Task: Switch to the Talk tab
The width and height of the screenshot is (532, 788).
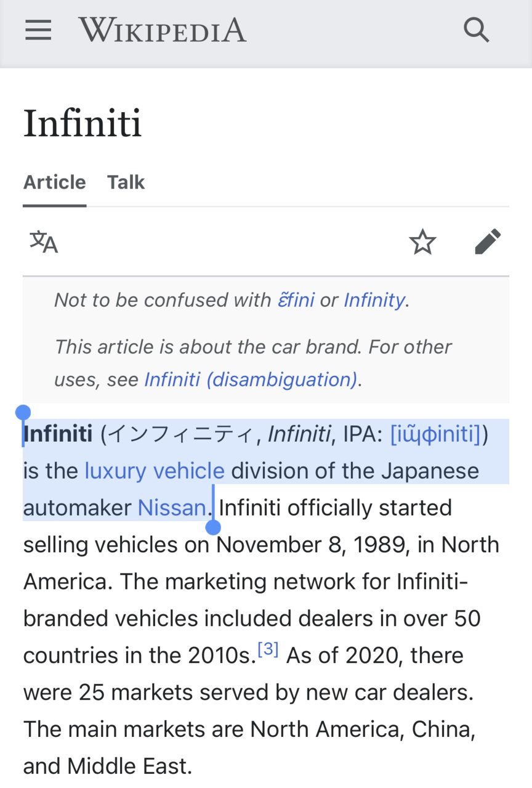Action: tap(126, 182)
